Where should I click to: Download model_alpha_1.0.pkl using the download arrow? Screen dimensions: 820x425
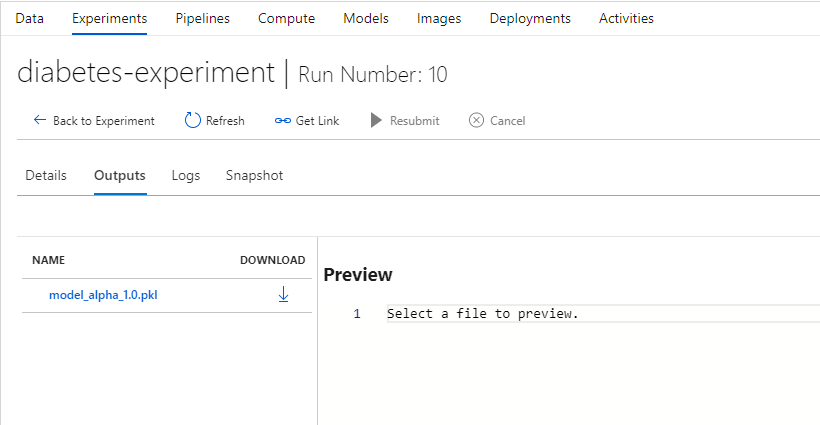283,294
